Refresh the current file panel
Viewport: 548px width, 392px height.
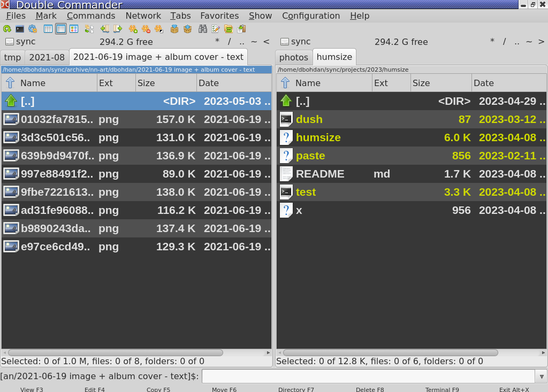[x=6, y=29]
